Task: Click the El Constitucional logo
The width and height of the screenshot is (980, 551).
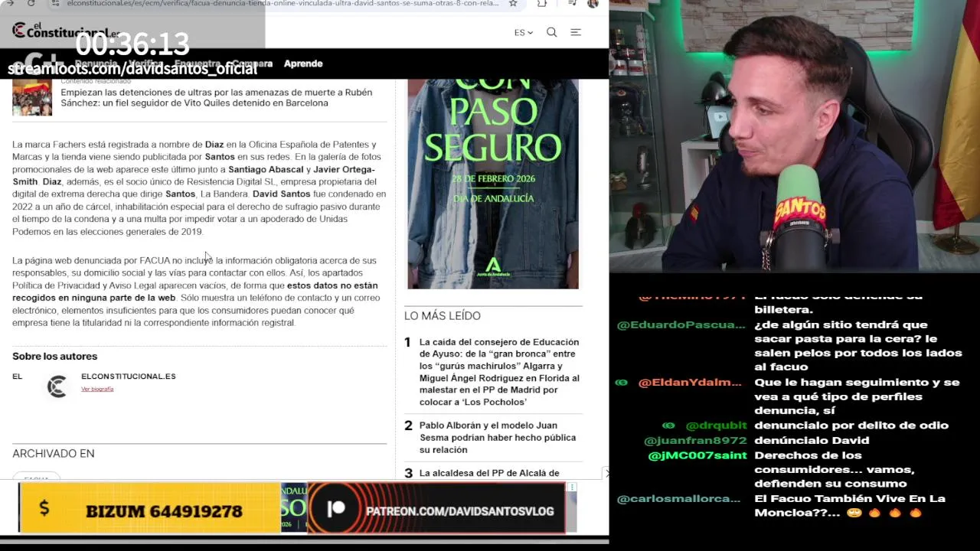Action: point(66,31)
